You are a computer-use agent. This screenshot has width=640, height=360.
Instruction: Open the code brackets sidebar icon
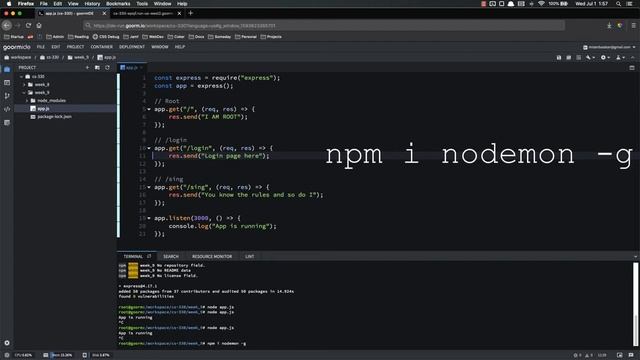pos(7,109)
